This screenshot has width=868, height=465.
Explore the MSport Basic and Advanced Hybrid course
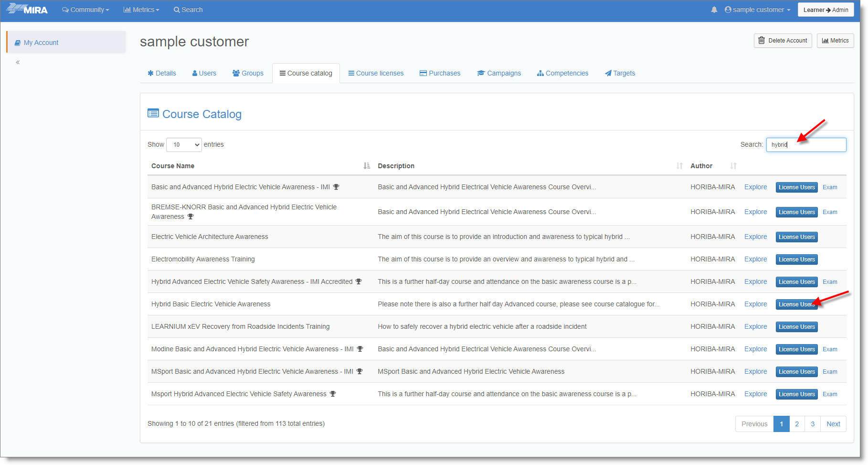coord(755,371)
